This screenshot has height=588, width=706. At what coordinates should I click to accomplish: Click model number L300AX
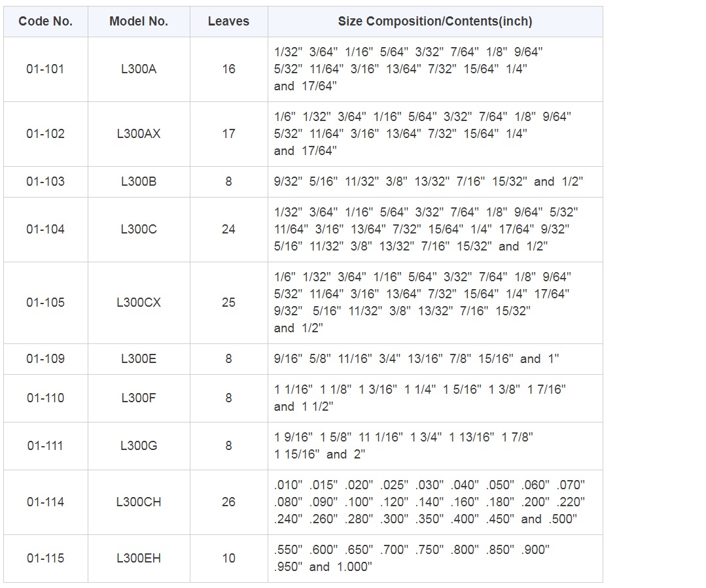pos(139,133)
